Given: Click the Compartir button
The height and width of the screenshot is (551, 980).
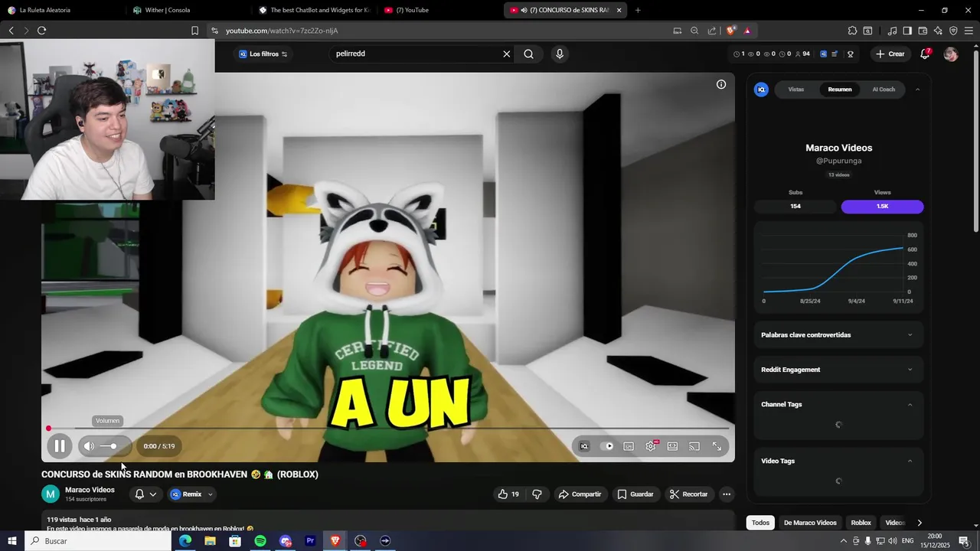Looking at the screenshot, I should (x=580, y=494).
